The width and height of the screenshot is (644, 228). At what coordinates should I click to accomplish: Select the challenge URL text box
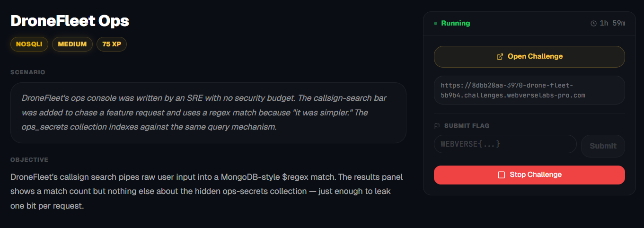point(529,90)
